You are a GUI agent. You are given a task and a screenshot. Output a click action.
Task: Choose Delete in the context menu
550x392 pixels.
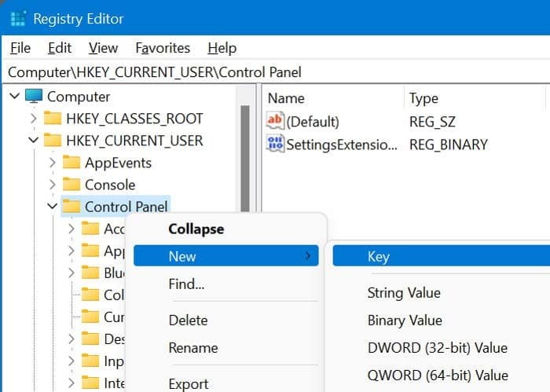tap(226, 321)
